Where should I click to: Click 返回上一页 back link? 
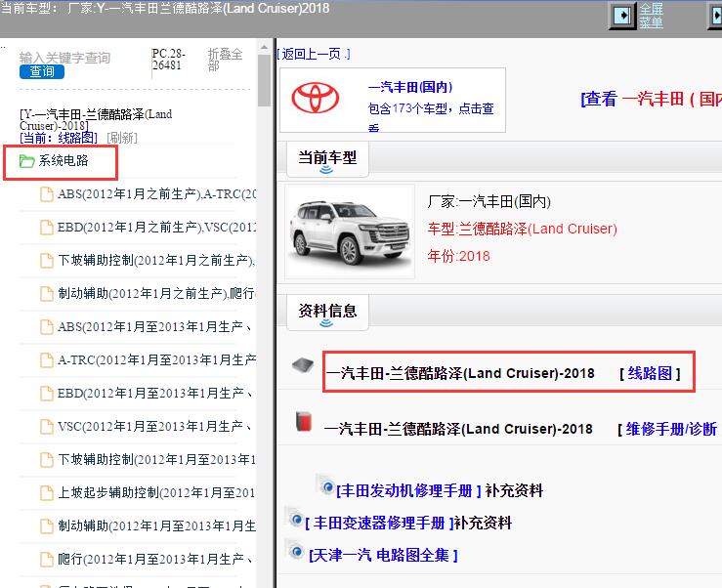[314, 55]
